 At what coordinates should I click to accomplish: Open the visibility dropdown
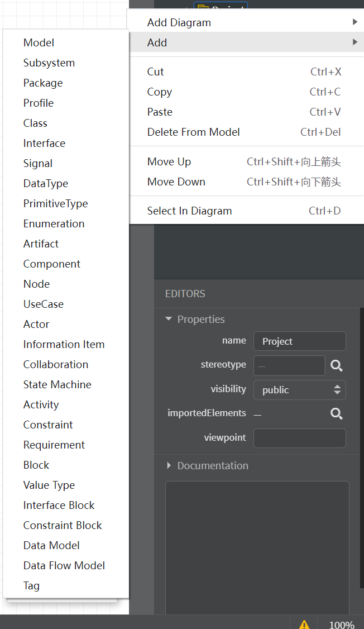(300, 390)
